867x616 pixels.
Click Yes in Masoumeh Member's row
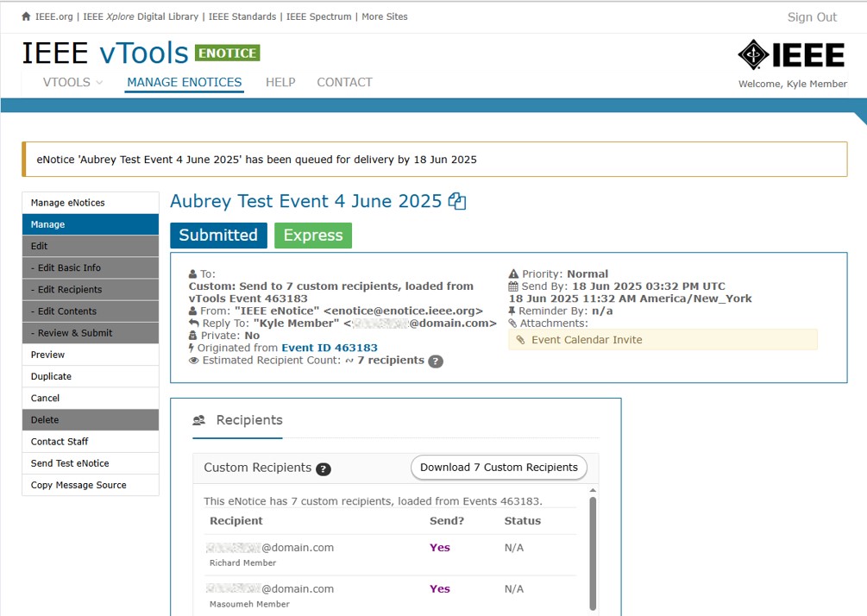(440, 589)
